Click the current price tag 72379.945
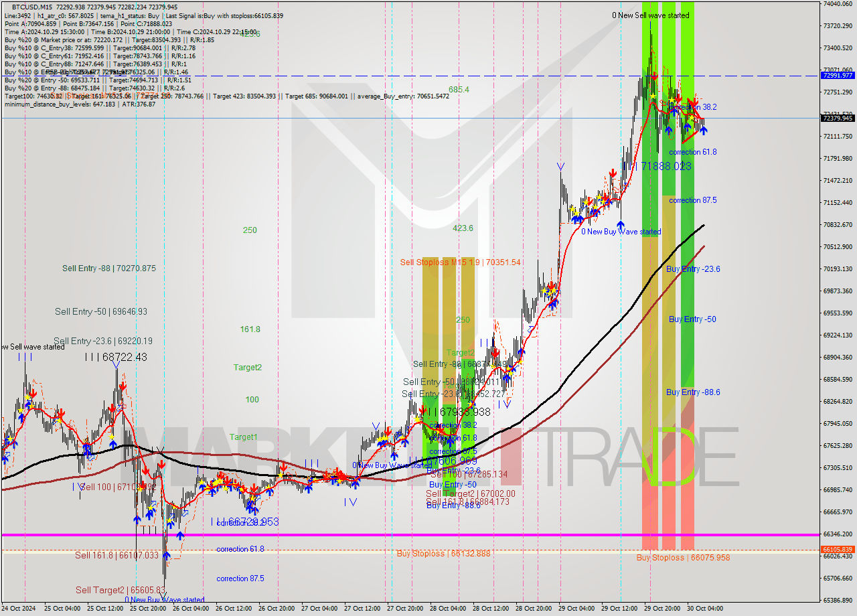857x616 pixels. [837, 118]
